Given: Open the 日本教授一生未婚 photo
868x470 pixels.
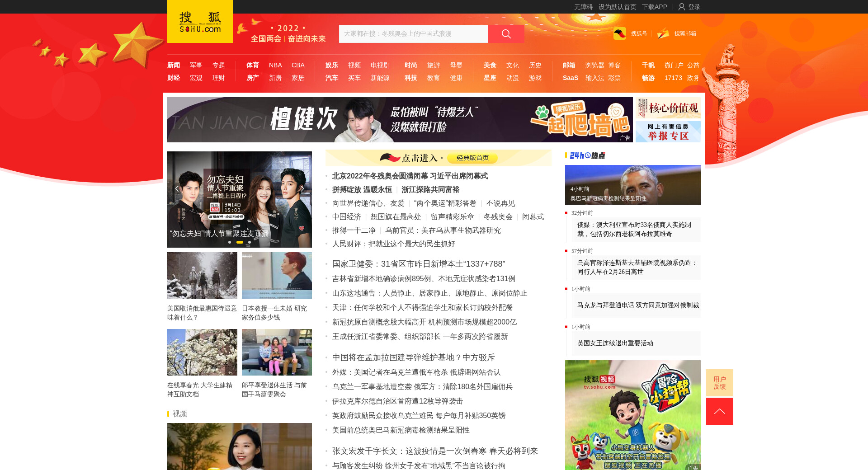Looking at the screenshot, I should pos(277,275).
